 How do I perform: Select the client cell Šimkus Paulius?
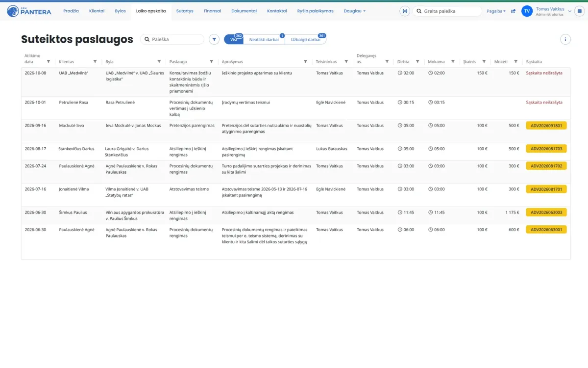(73, 212)
